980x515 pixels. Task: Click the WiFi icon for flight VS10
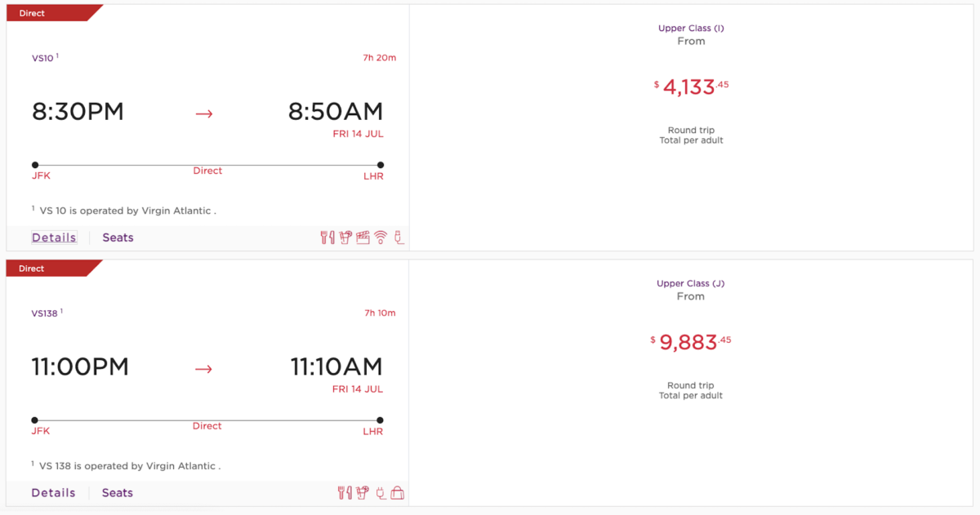(380, 237)
